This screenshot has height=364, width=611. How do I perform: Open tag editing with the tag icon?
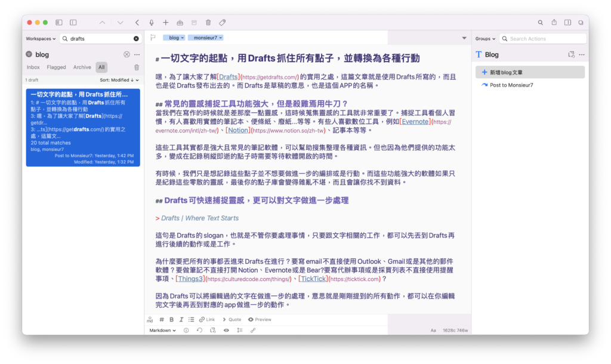(222, 22)
